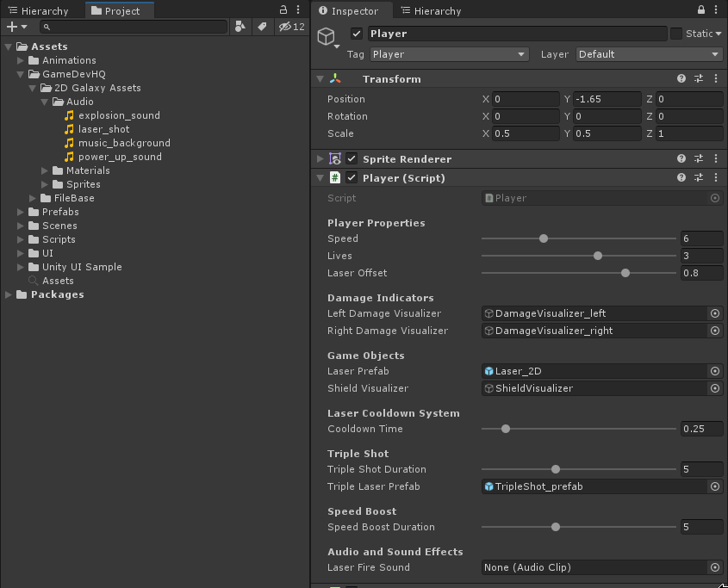Click the Laser_2D prefab reference field
The height and width of the screenshot is (588, 728).
pos(594,371)
